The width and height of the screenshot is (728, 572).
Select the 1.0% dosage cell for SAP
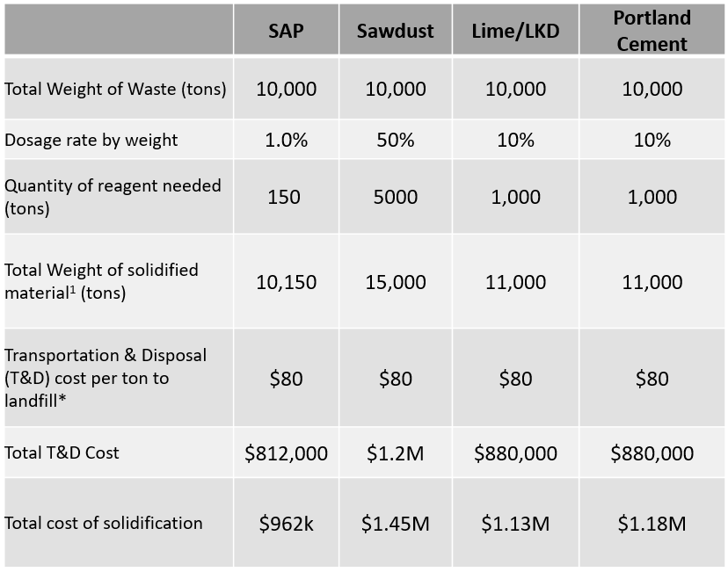(287, 140)
